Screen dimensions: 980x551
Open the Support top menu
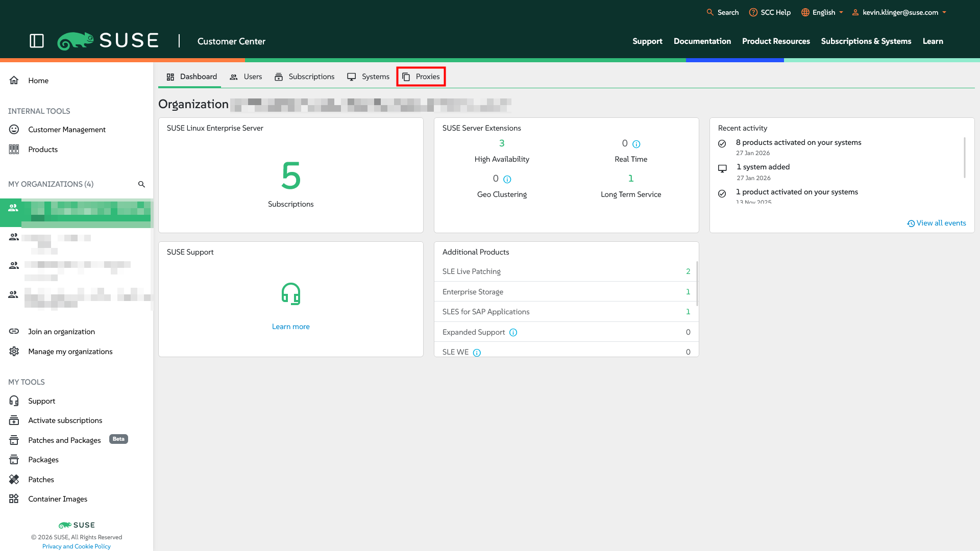(647, 41)
